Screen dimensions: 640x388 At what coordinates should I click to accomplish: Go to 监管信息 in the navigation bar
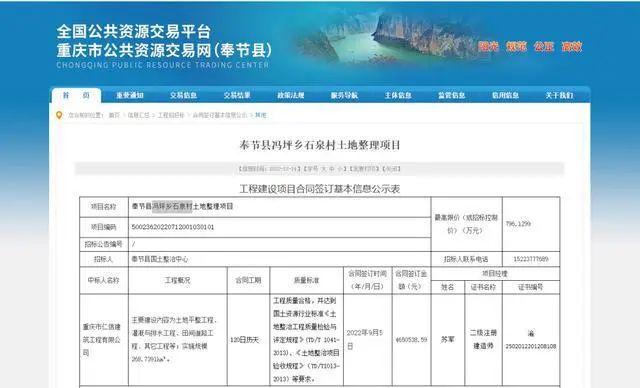451,95
